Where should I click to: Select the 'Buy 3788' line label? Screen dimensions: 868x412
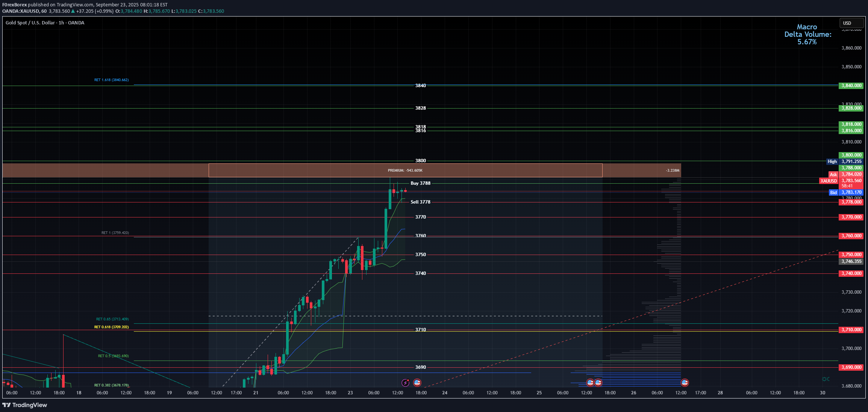[420, 183]
